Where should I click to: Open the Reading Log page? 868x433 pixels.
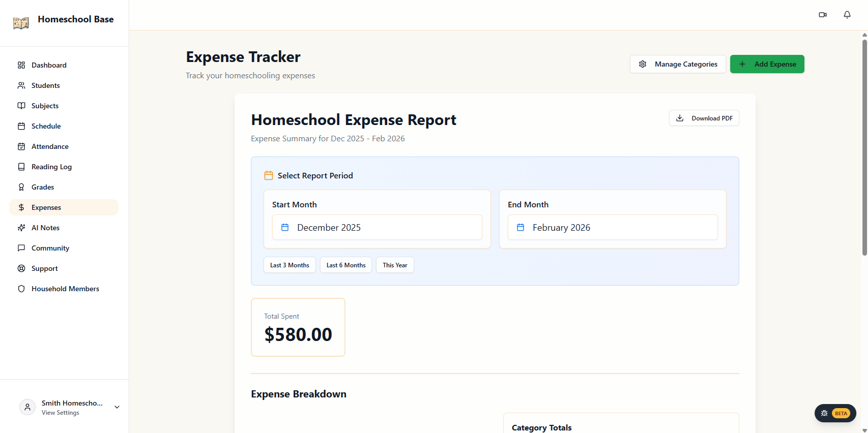[x=64, y=167]
